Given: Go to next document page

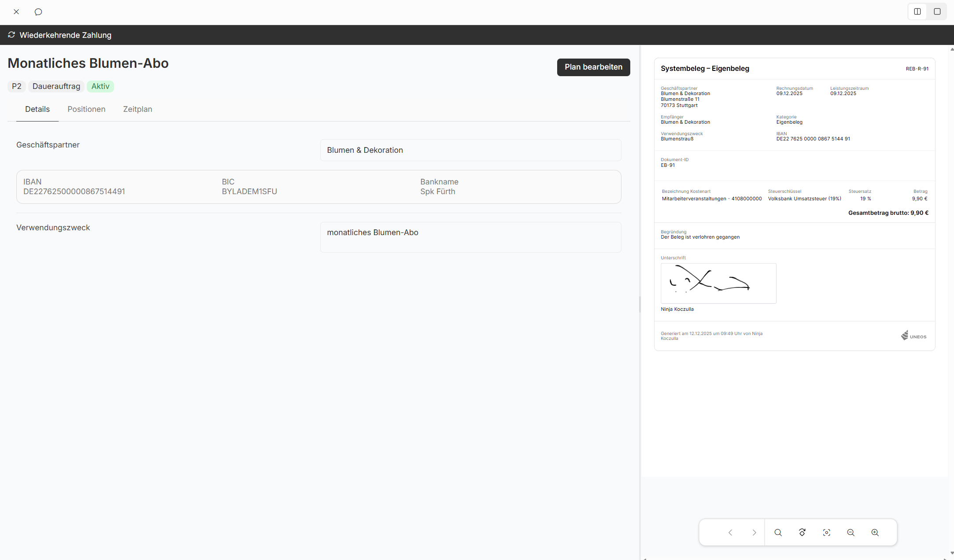Looking at the screenshot, I should (754, 533).
